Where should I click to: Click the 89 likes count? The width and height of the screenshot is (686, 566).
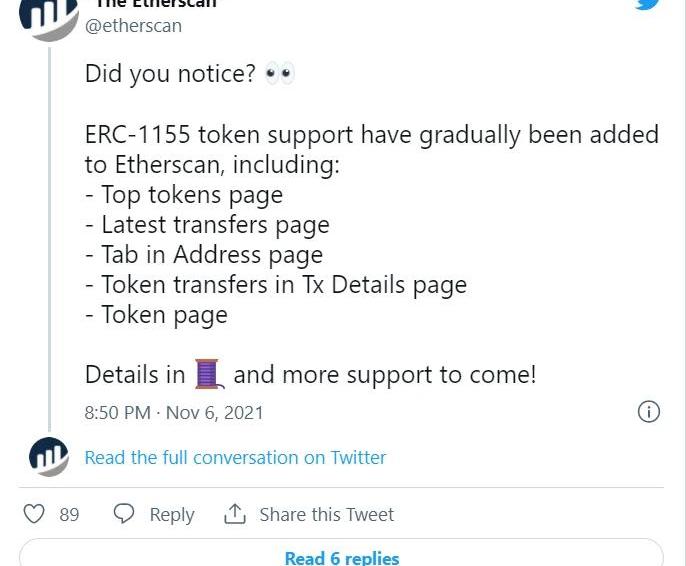69,514
